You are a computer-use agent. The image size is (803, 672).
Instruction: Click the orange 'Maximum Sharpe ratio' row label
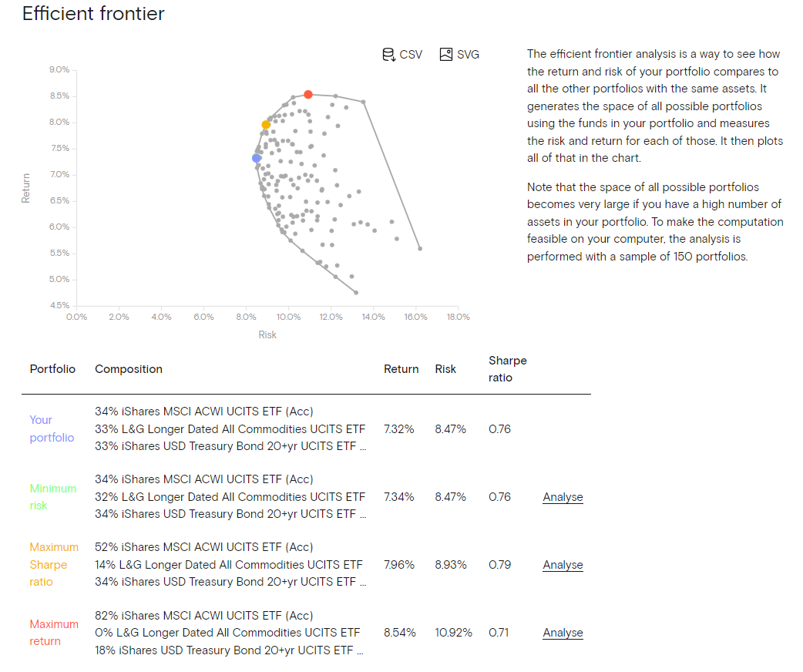click(54, 564)
